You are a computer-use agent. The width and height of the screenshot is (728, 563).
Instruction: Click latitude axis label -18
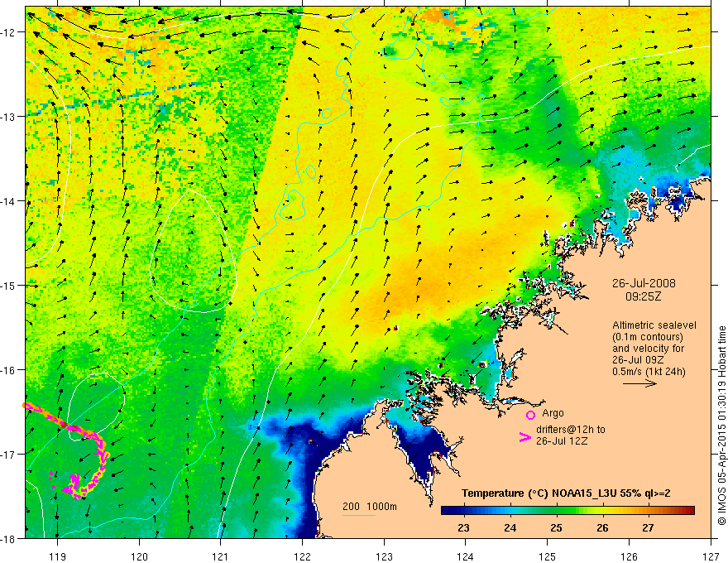coord(9,538)
